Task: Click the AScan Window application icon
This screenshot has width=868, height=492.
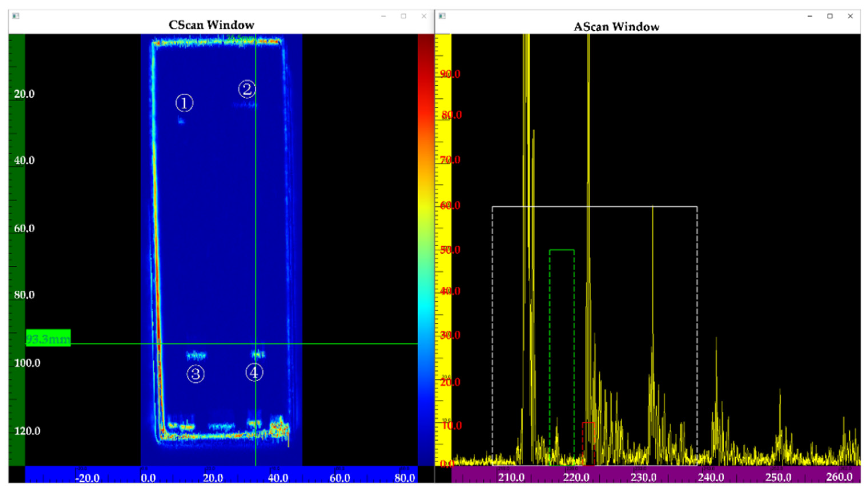Action: coord(442,16)
